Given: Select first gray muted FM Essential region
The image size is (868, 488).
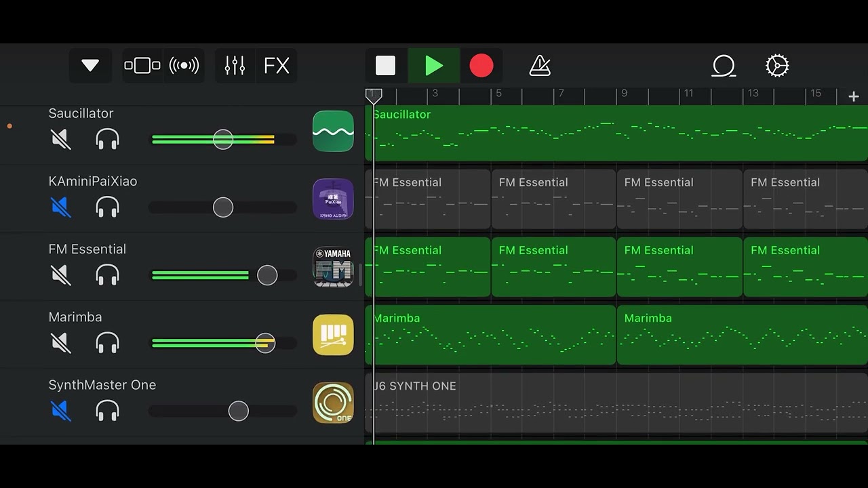Looking at the screenshot, I should (428, 199).
